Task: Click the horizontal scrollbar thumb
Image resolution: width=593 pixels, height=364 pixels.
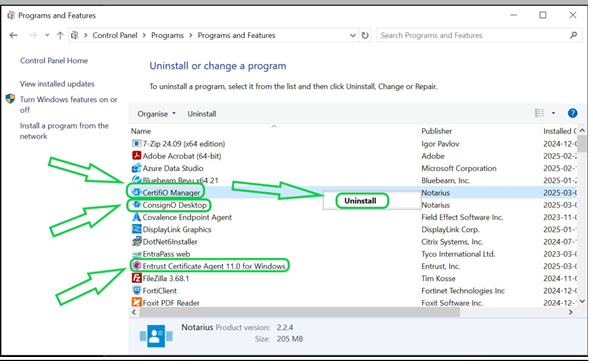Action: pyautogui.click(x=300, y=313)
